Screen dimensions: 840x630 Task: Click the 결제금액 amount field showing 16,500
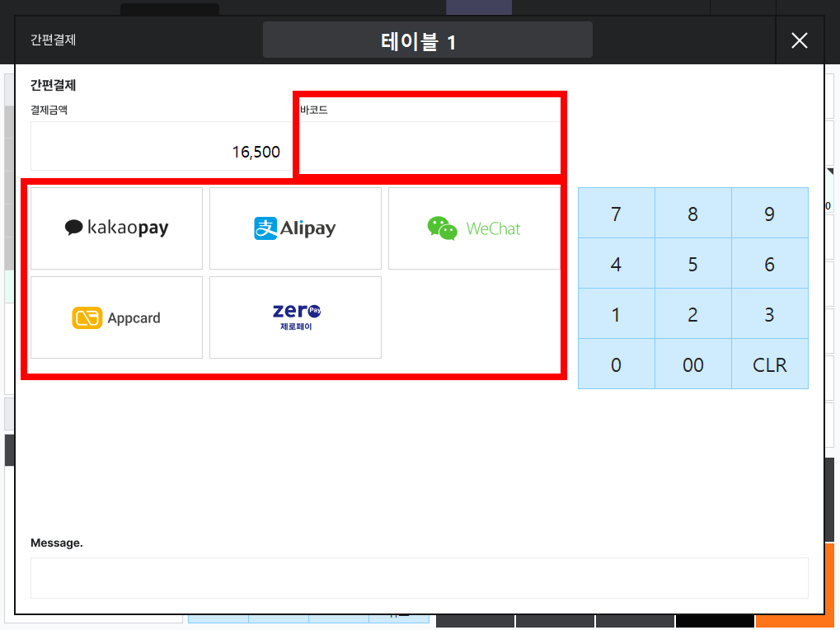point(162,146)
